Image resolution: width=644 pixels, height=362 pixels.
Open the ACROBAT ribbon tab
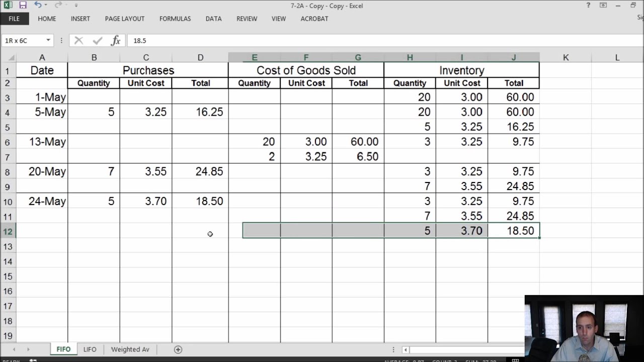tap(314, 19)
